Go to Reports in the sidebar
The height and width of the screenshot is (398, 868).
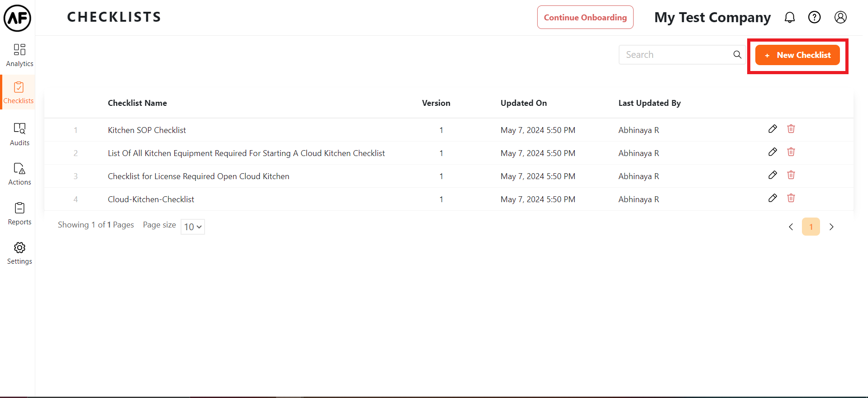click(x=19, y=213)
